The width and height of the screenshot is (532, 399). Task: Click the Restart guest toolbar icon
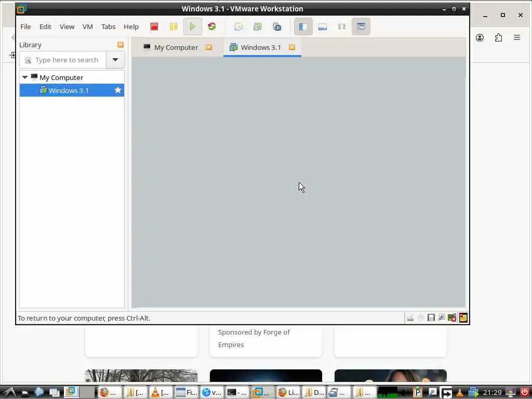[x=212, y=26]
